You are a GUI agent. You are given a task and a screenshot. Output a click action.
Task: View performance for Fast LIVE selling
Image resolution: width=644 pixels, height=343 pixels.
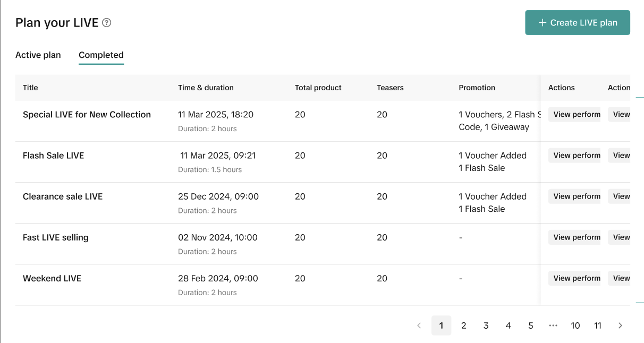(574, 237)
